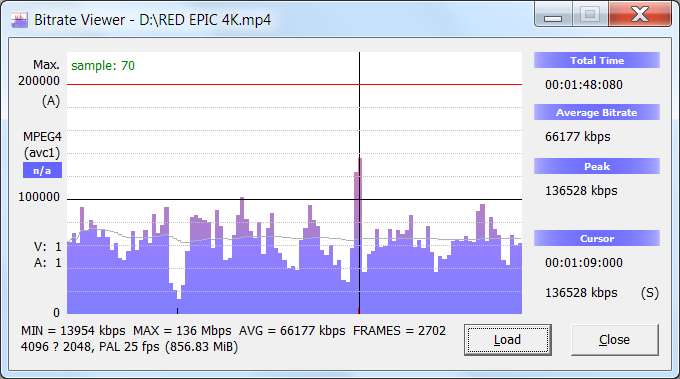680x379 pixels.
Task: Click the Load button
Action: pos(507,340)
